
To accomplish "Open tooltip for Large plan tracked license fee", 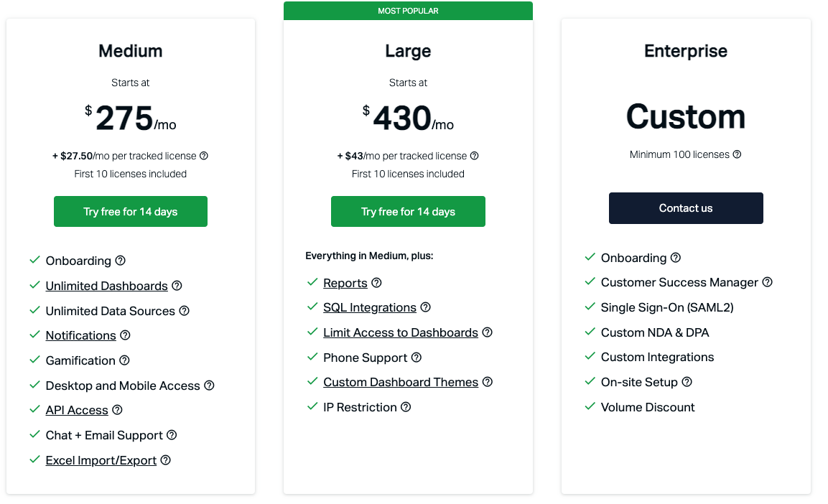I will 475,155.
